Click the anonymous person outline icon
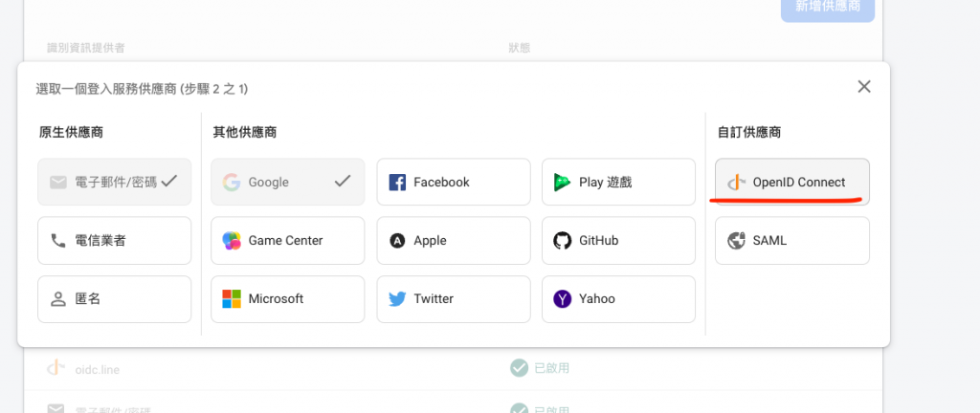This screenshot has height=413, width=980. pyautogui.click(x=58, y=299)
